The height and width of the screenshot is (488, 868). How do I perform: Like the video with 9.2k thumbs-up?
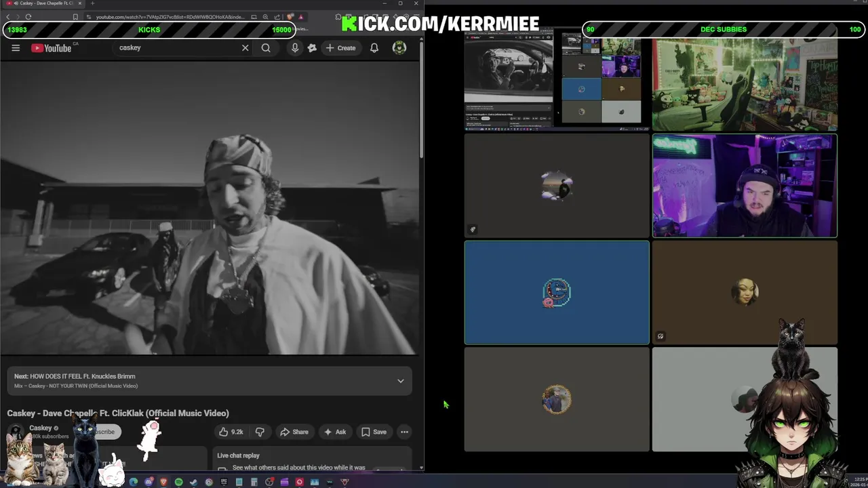231,432
